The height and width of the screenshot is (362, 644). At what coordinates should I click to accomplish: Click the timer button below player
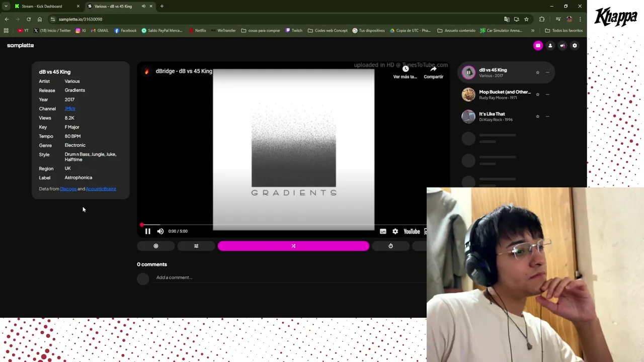point(390,246)
